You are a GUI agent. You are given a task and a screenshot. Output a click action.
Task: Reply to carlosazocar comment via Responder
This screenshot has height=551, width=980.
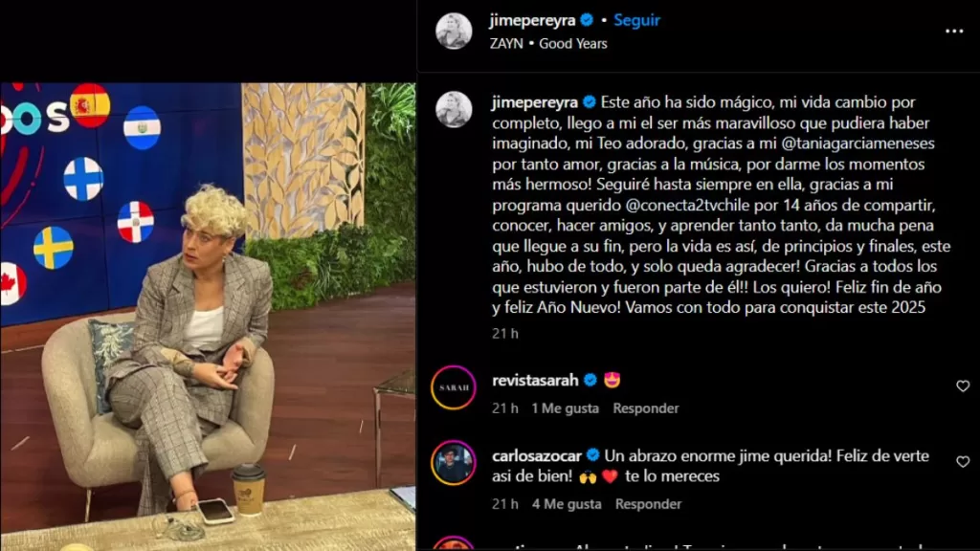pyautogui.click(x=648, y=503)
